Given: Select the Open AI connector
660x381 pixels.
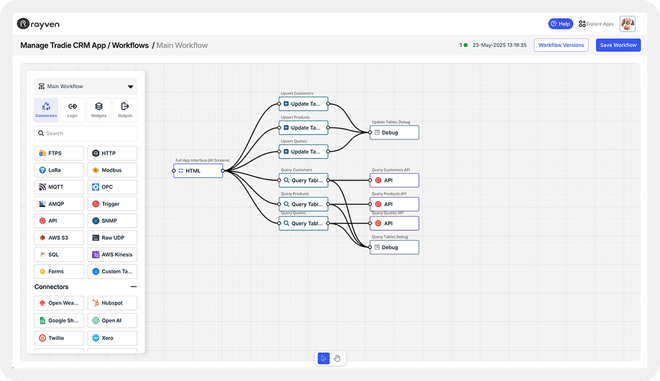Looking at the screenshot, I should (112, 321).
